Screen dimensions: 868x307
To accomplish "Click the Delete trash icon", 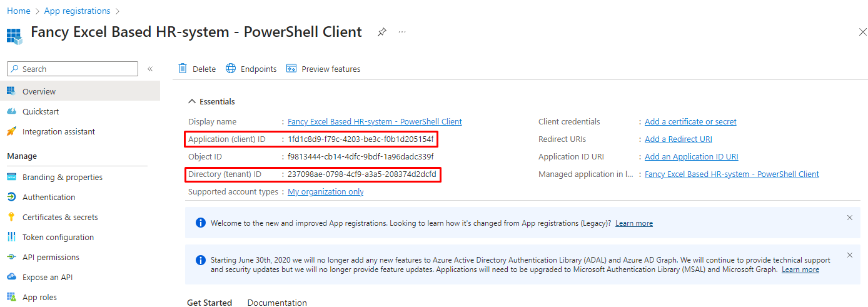I will coord(183,69).
